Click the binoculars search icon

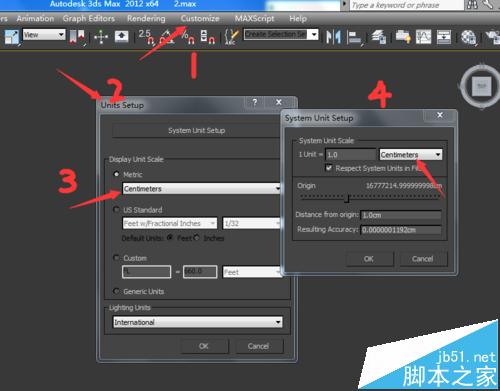coord(472,4)
